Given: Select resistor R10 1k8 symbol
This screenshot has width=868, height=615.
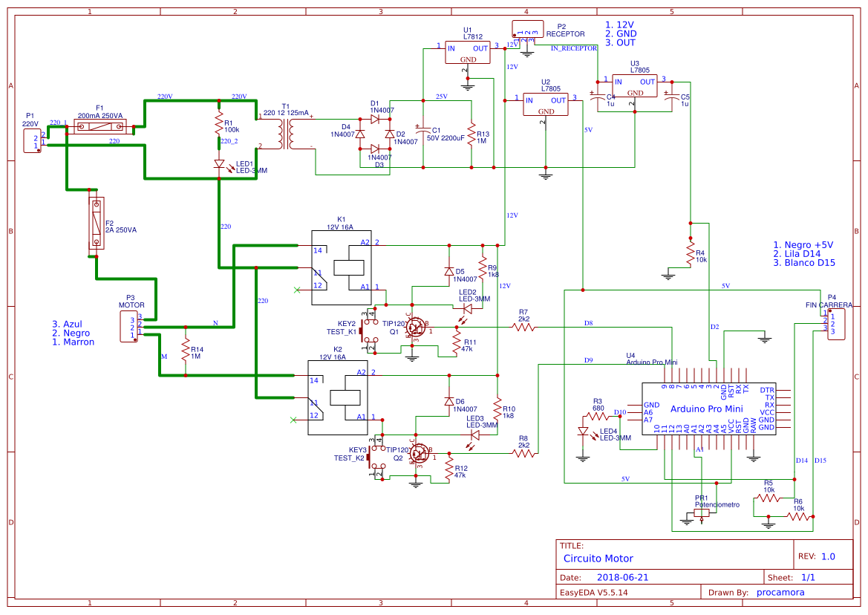Looking at the screenshot, I should (497, 410).
